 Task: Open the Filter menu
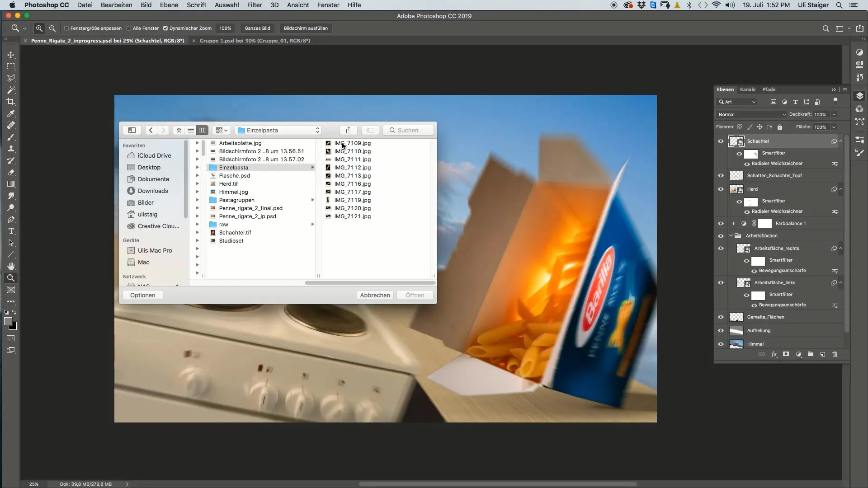click(255, 5)
